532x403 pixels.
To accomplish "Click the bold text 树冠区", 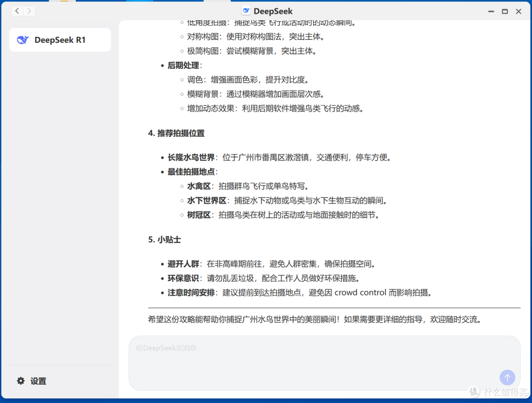I will click(199, 215).
